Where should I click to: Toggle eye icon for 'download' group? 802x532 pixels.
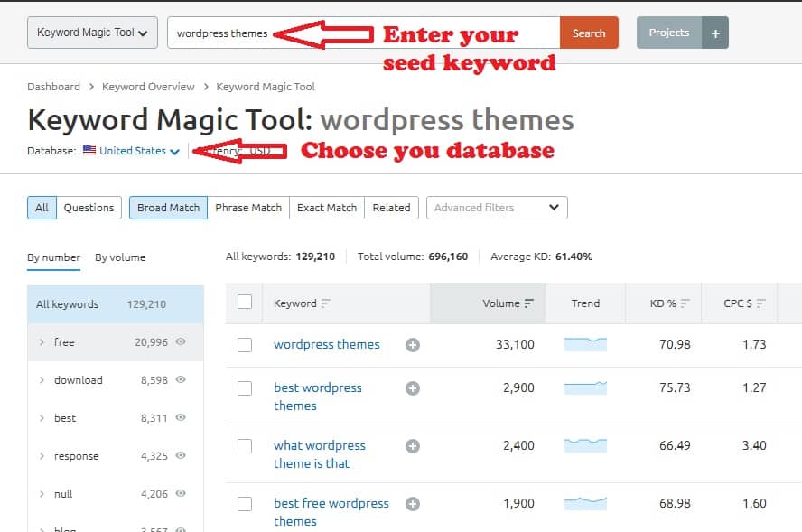[x=181, y=379]
